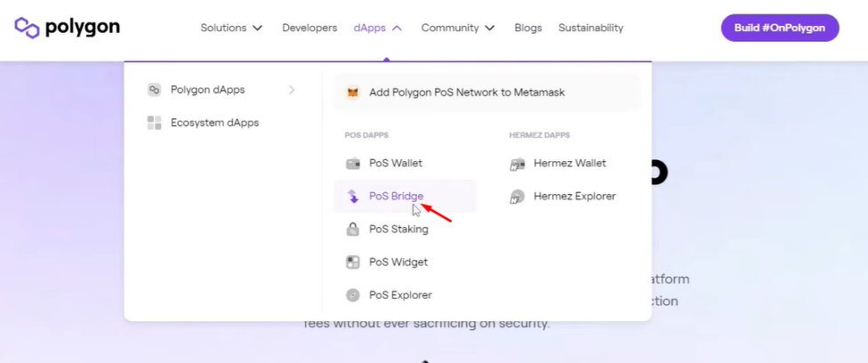This screenshot has width=868, height=363.
Task: Click the PoS Bridge arrows icon
Action: point(353,197)
